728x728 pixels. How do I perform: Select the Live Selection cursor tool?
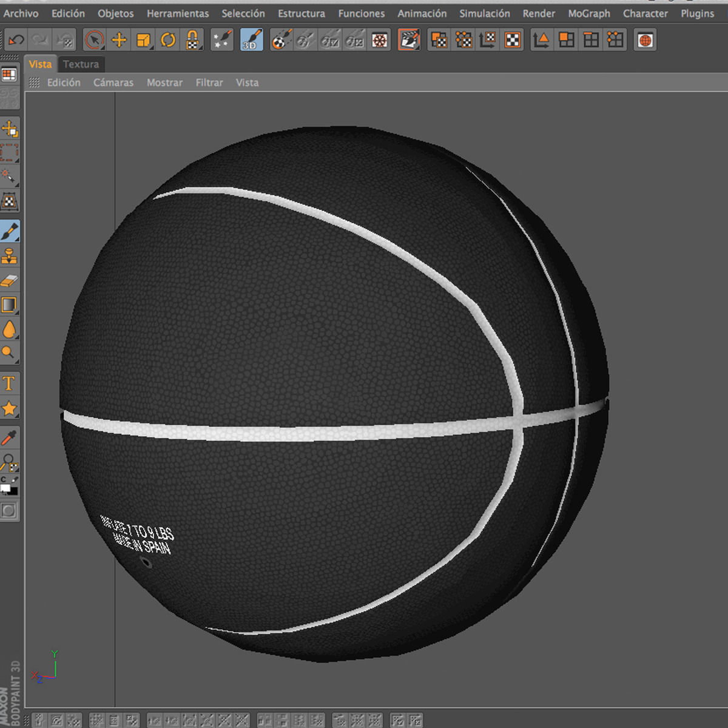click(x=94, y=40)
